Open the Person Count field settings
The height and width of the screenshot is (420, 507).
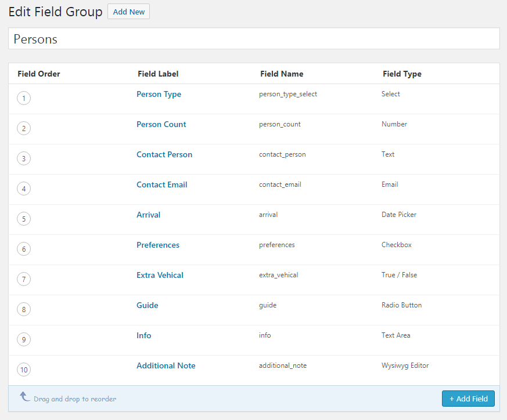(x=161, y=124)
